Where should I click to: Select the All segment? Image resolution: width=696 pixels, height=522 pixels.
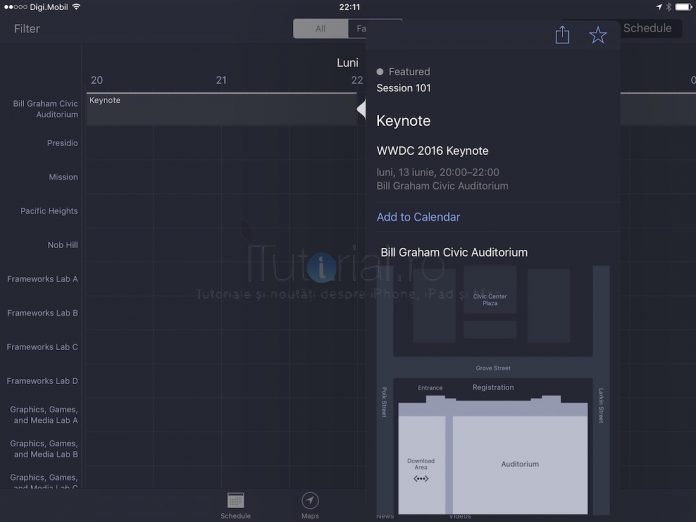pos(320,29)
